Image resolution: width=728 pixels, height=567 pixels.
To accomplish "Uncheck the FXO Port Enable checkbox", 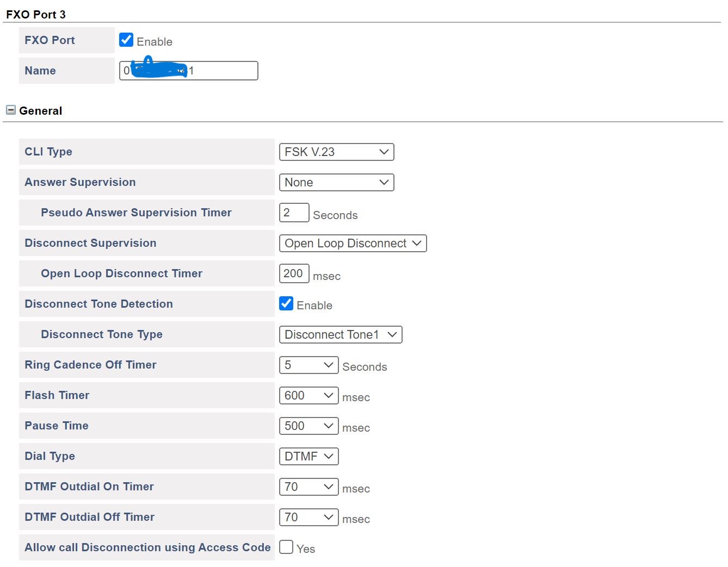I will pos(126,40).
